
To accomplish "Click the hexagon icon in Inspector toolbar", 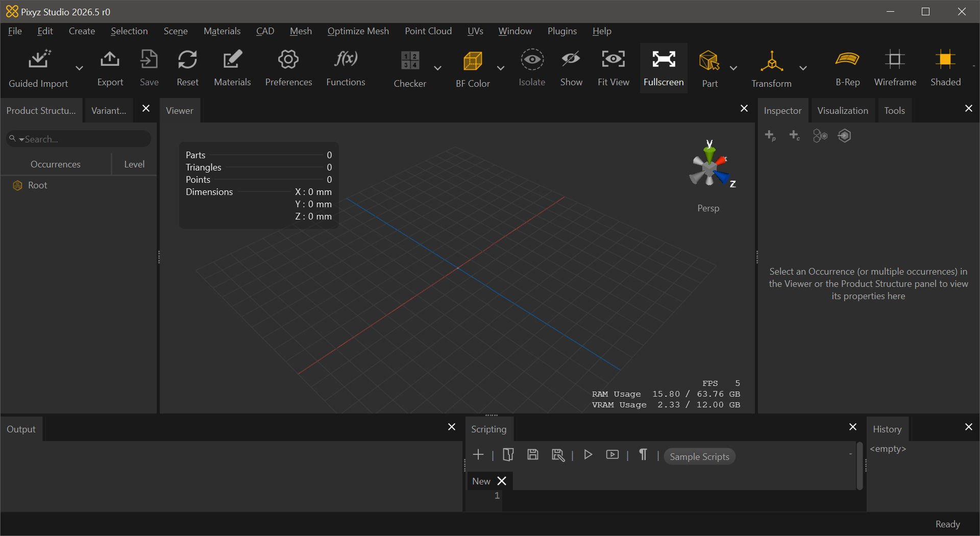I will tap(844, 136).
